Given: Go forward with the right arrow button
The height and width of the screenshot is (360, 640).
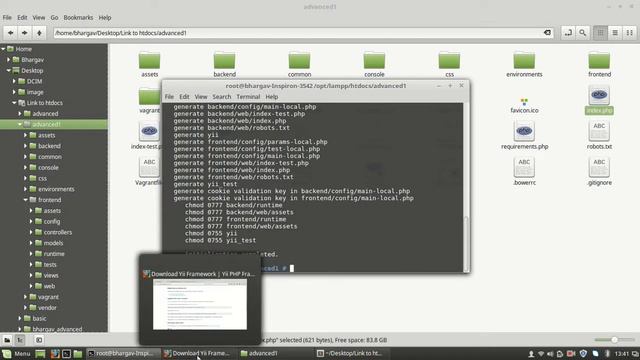Looking at the screenshot, I should [24, 33].
